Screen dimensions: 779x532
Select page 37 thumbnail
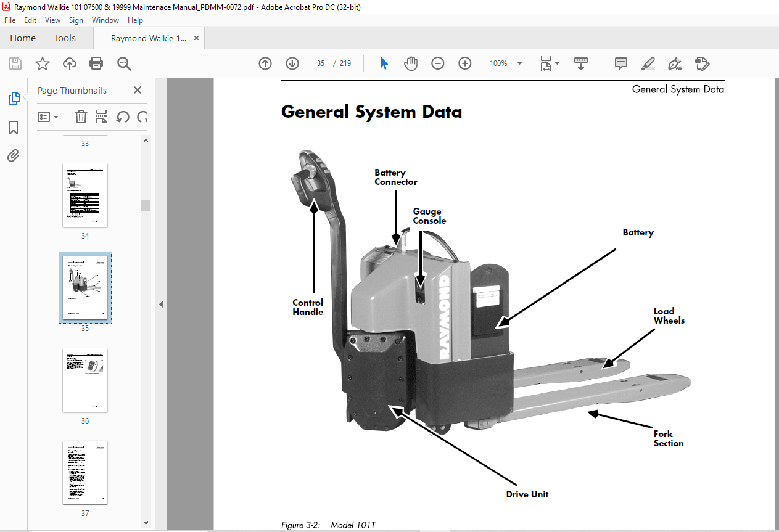[x=85, y=472]
